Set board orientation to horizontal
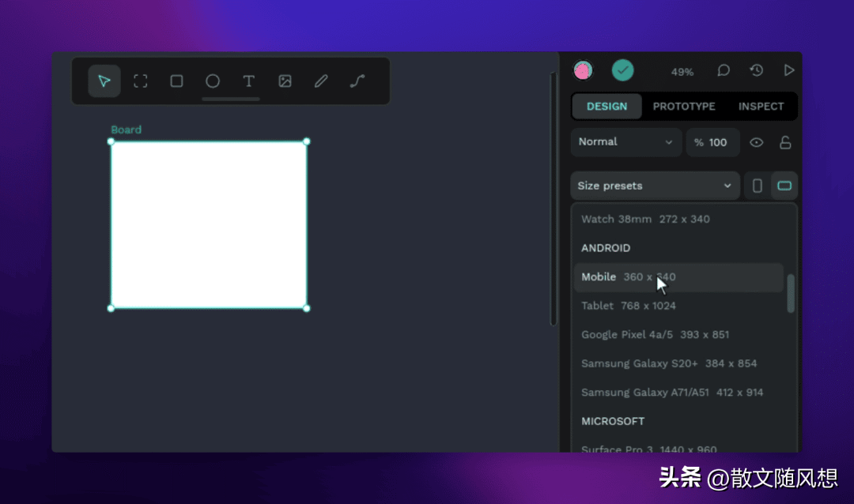The image size is (854, 504). pos(784,186)
